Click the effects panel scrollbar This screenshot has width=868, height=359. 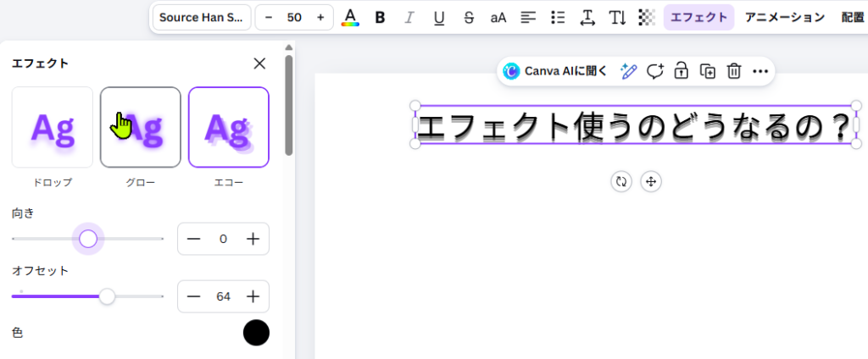pyautogui.click(x=288, y=105)
